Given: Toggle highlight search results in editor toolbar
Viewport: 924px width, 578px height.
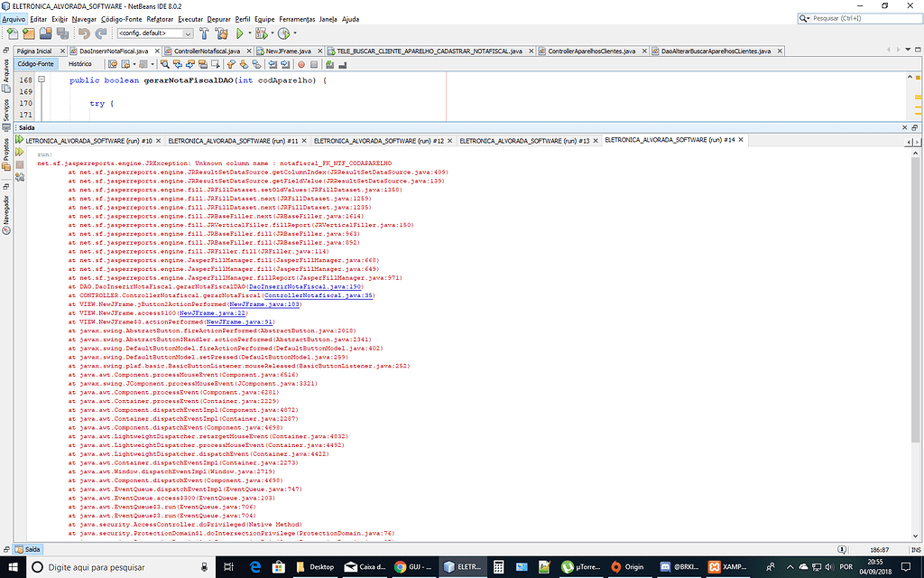Looking at the screenshot, I should click(203, 65).
